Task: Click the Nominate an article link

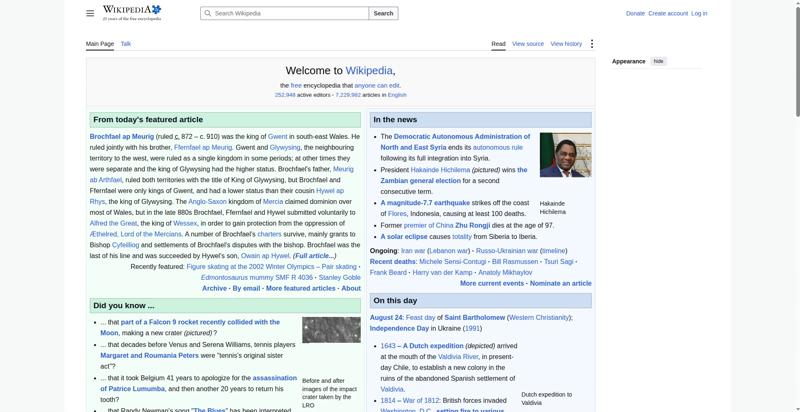Action: coord(561,284)
